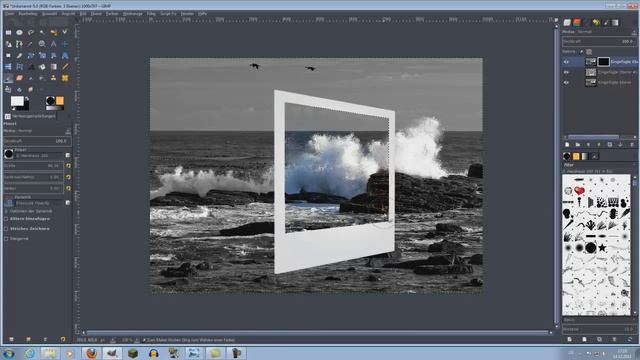
Task: Enable the Weiches Zeichnen checkbox
Action: pyautogui.click(x=6, y=229)
